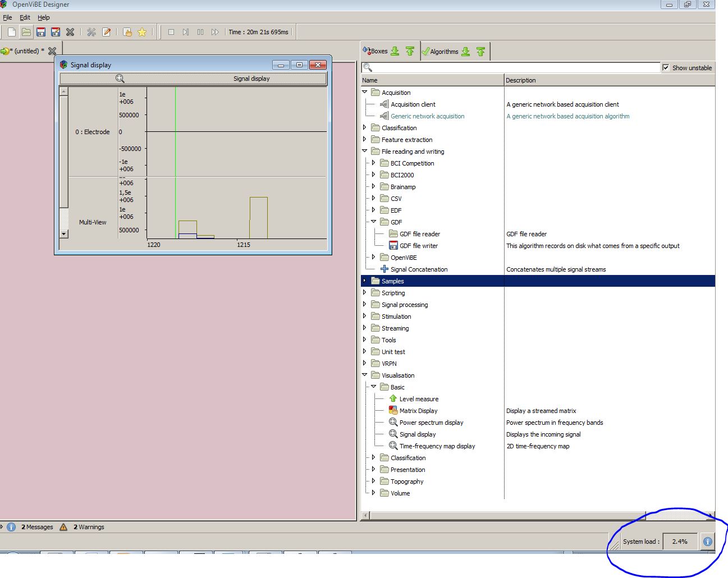Open the preferences tools icon
Screen dimensions: 728x578
(x=91, y=32)
